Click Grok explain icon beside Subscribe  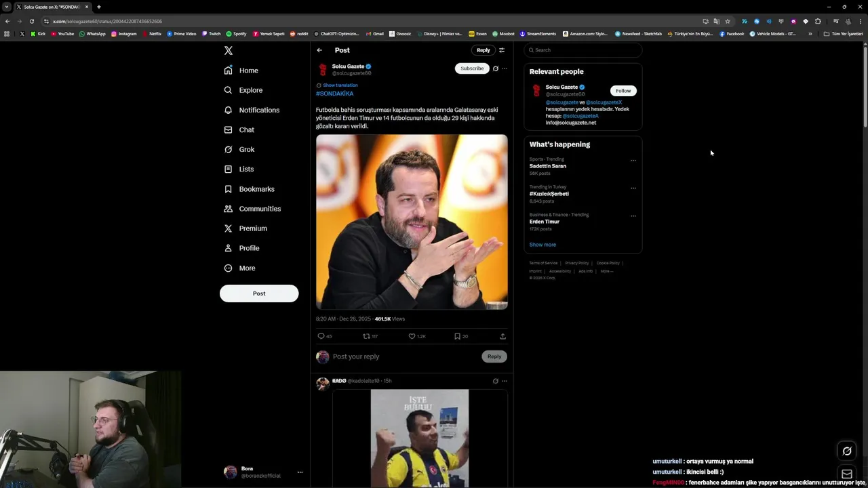point(496,68)
